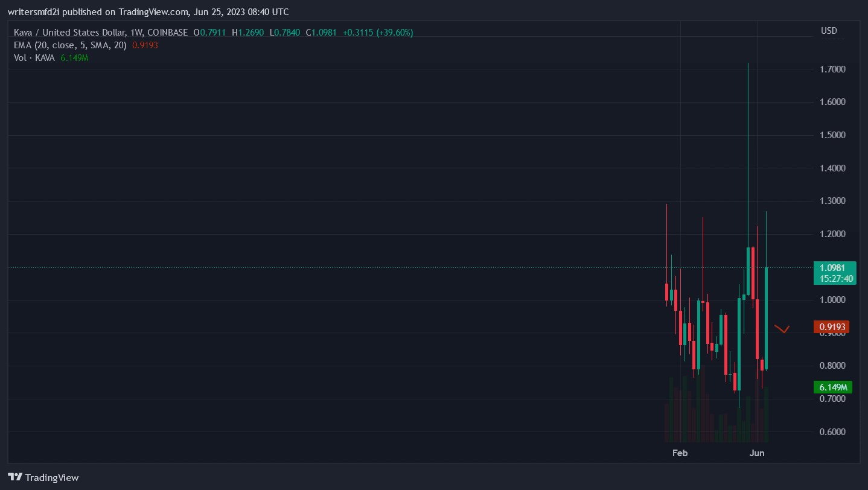Click the 0.6000 price axis tick

click(834, 432)
